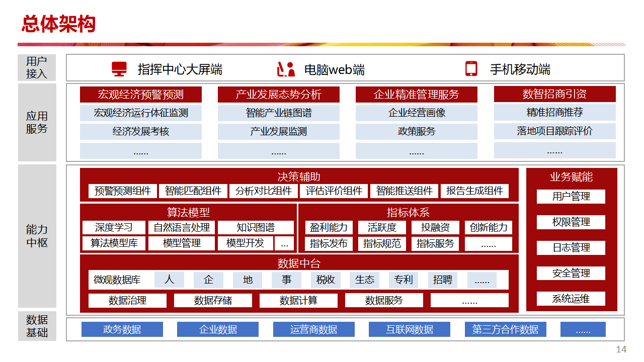This screenshot has width=644, height=362.
Task: Select the 数据存储 box
Action: pos(213,301)
